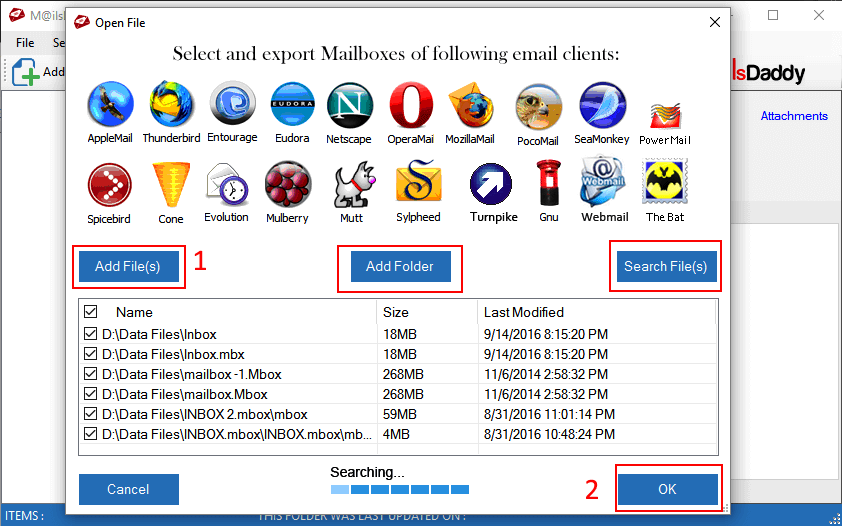Uncheck the Inbox.mbx file checkbox
The height and width of the screenshot is (526, 842).
[x=91, y=354]
